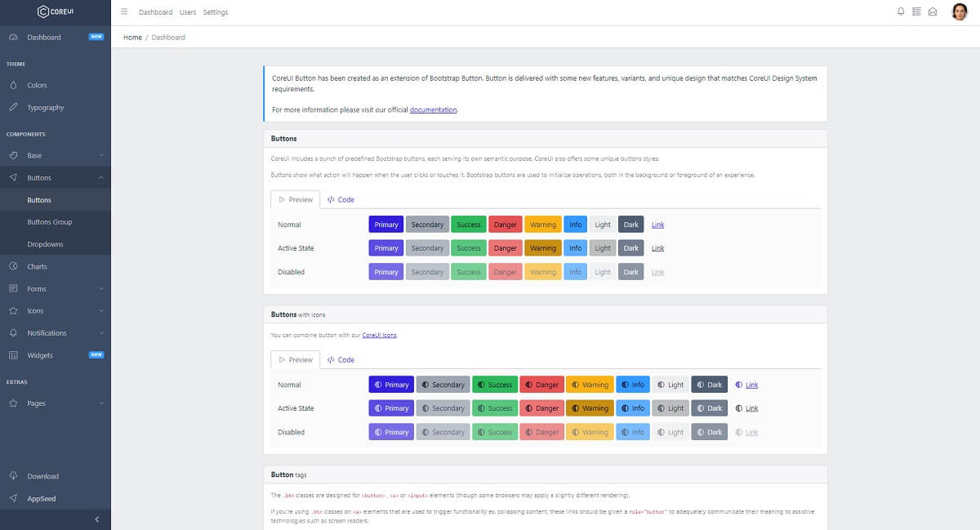Click the Buttons cursor icon in sidebar
980x530 pixels.
coord(13,177)
